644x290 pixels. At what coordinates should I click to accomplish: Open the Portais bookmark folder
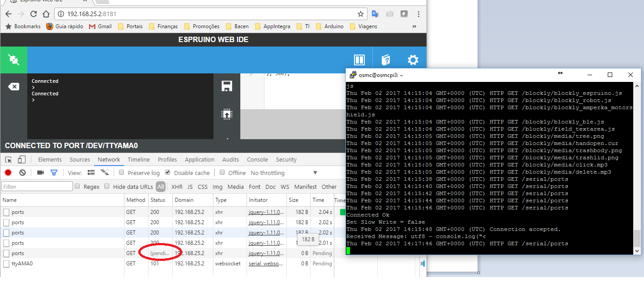coord(130,26)
